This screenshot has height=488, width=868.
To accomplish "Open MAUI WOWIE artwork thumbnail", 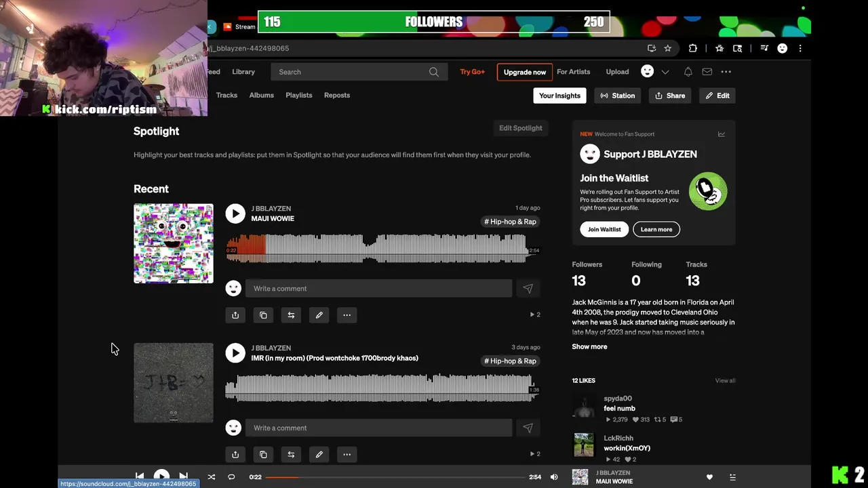I will click(x=174, y=243).
